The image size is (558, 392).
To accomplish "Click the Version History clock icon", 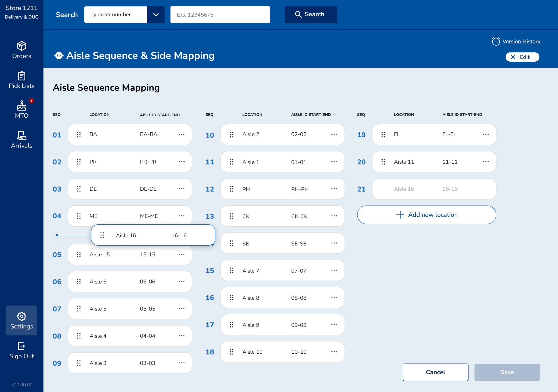I will (496, 41).
